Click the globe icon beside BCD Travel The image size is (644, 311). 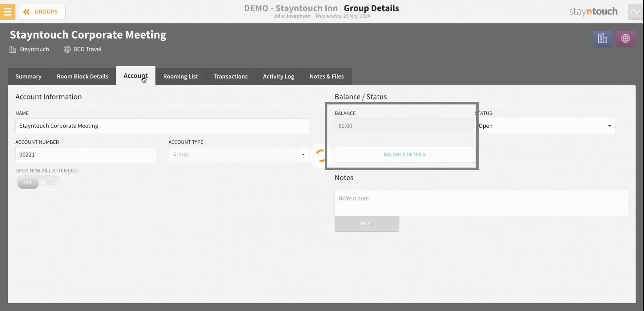[x=67, y=49]
